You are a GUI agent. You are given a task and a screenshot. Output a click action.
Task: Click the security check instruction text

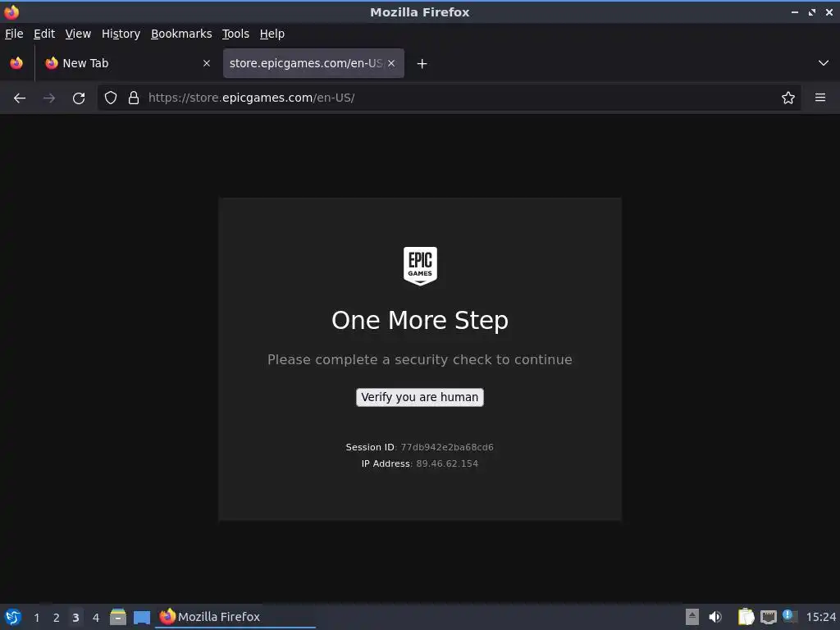point(420,359)
